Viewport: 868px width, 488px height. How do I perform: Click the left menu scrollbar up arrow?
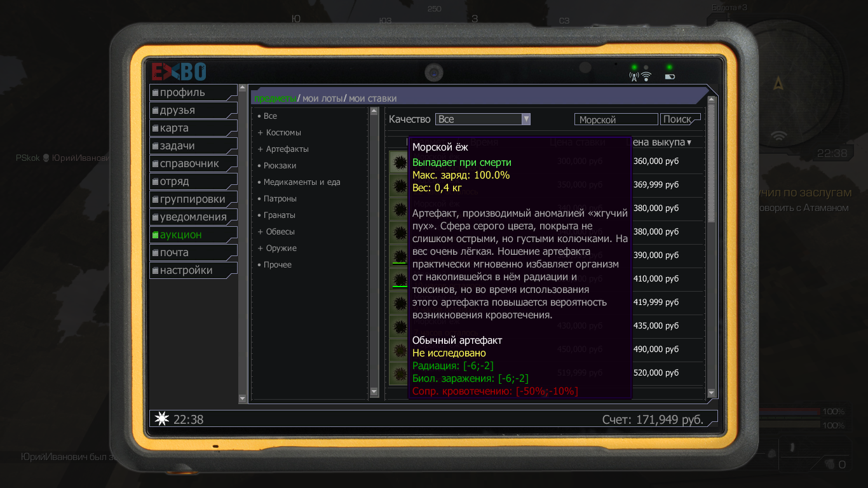tap(242, 88)
